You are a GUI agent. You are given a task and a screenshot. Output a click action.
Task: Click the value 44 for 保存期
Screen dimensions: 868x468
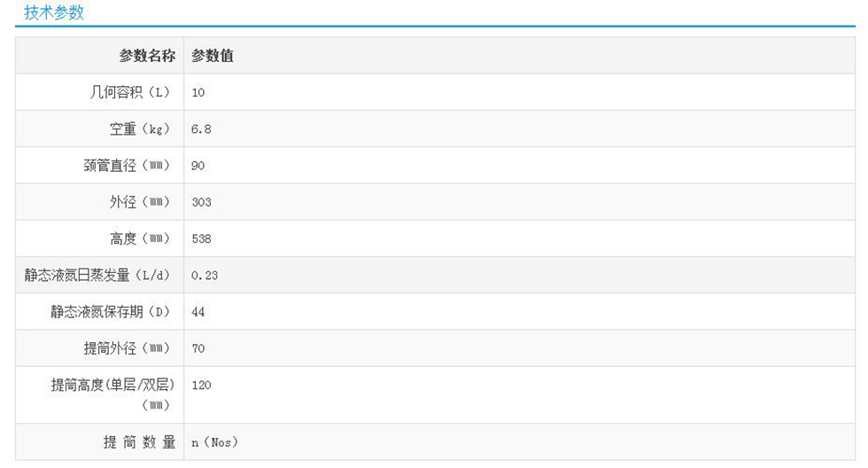pos(198,312)
